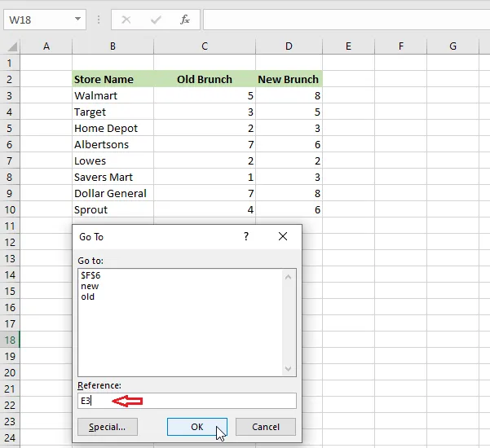The image size is (490, 448).
Task: Click the OK button
Action: pyautogui.click(x=196, y=427)
